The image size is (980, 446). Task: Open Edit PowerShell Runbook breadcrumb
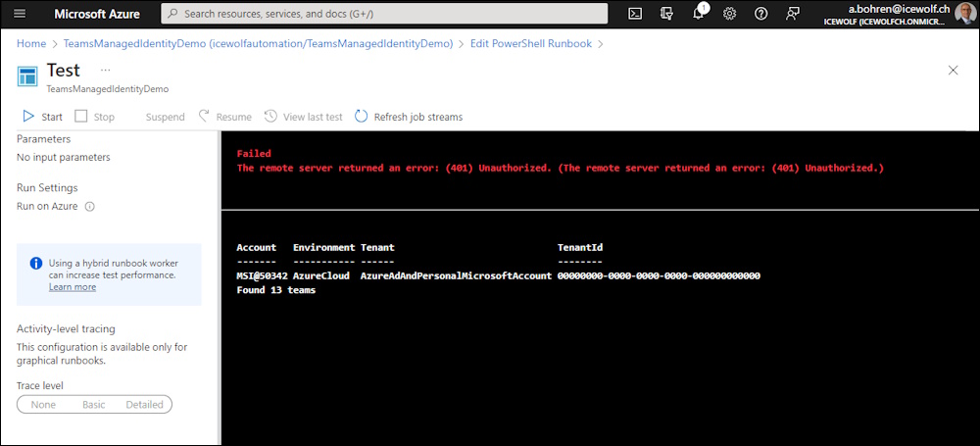pos(530,44)
